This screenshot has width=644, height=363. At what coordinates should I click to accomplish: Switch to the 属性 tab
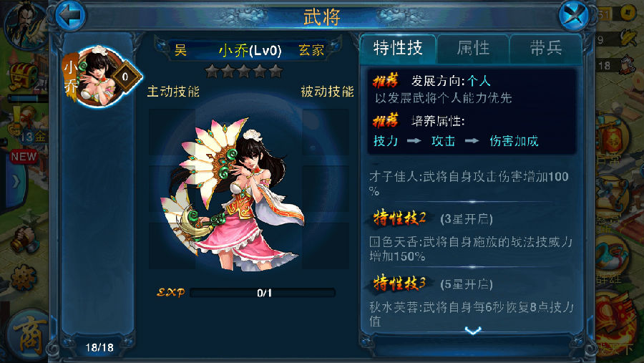click(x=473, y=49)
